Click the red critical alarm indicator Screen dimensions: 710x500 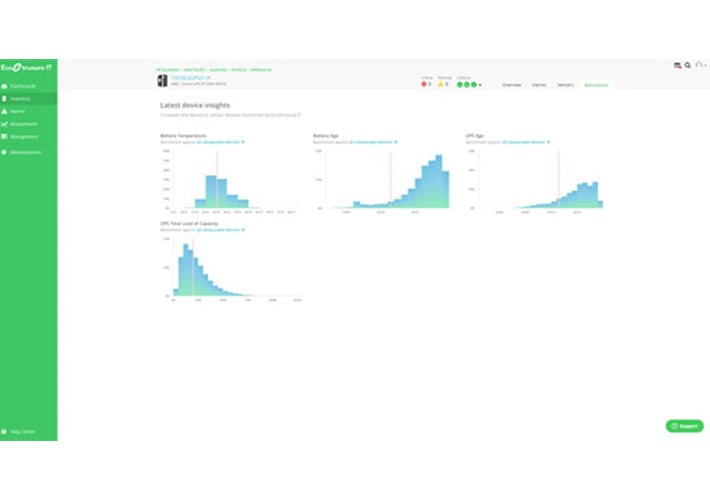click(x=426, y=84)
